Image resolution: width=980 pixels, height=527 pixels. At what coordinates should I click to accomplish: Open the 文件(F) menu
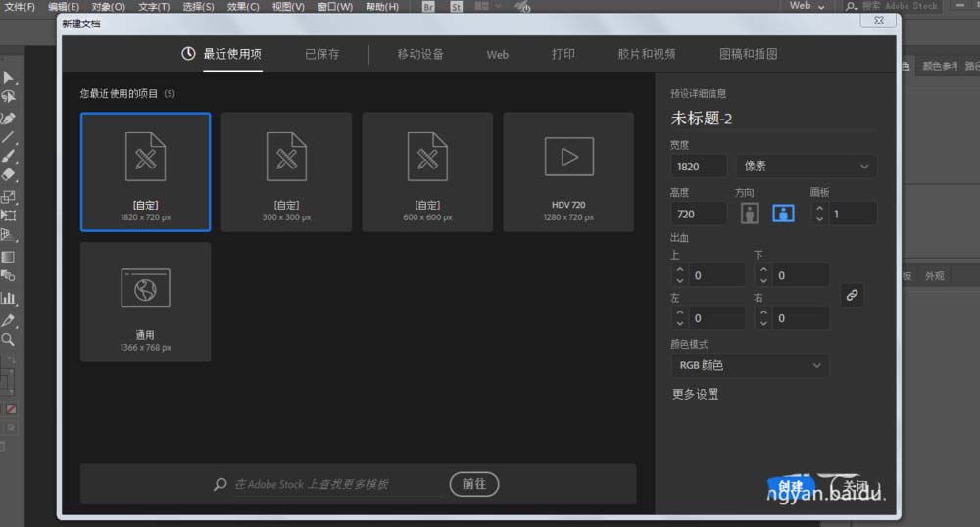tap(20, 7)
